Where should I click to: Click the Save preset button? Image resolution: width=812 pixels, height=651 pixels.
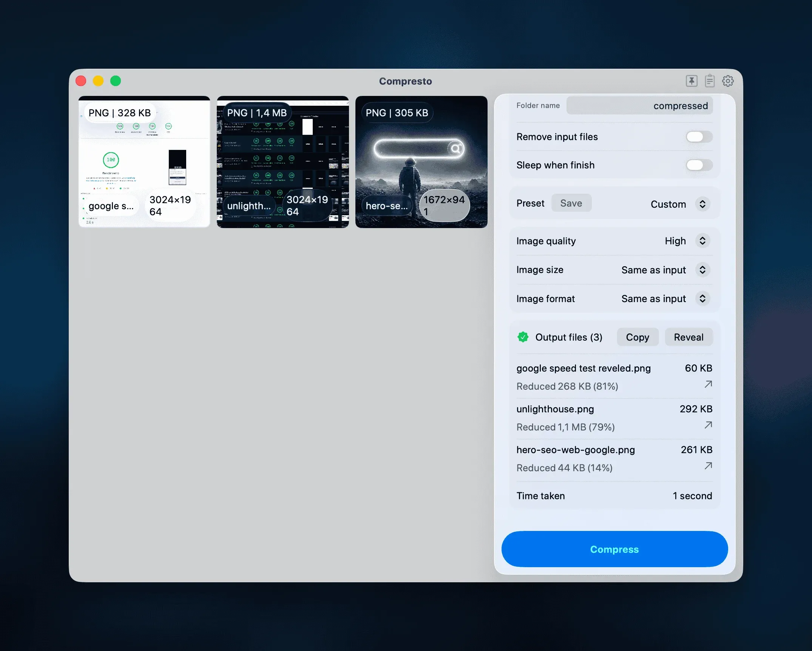pyautogui.click(x=571, y=203)
